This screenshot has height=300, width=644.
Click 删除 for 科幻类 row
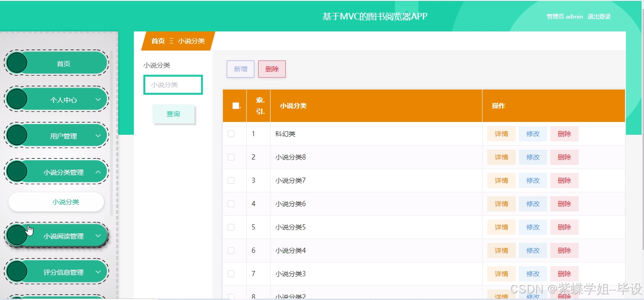coord(564,134)
